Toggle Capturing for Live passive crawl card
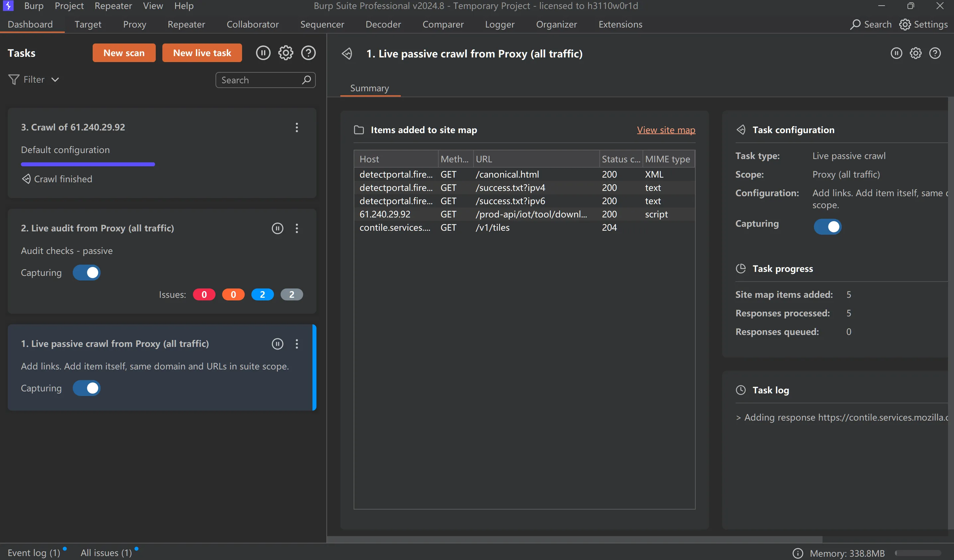Screen dimensions: 954x560 (86, 388)
